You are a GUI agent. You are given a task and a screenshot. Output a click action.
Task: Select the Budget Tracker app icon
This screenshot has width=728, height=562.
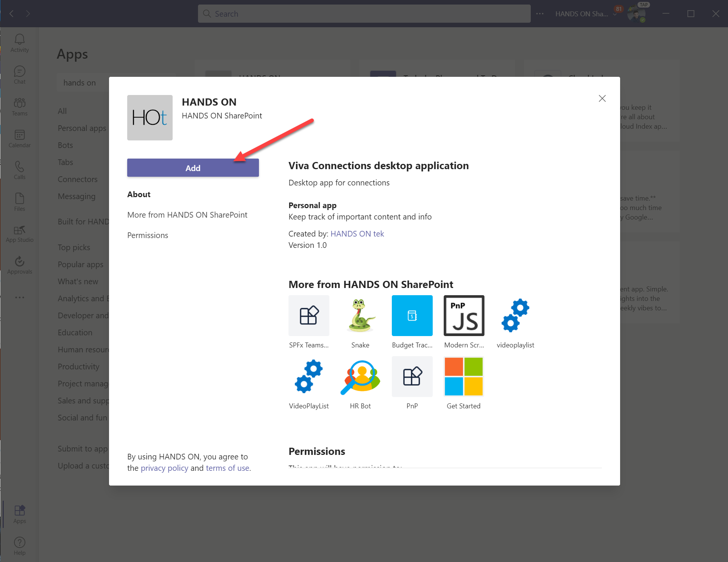tap(412, 315)
